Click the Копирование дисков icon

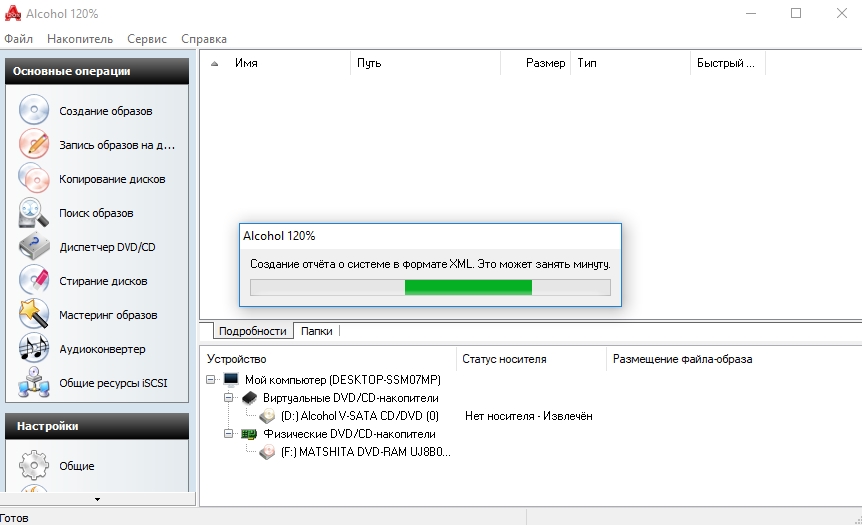[34, 178]
